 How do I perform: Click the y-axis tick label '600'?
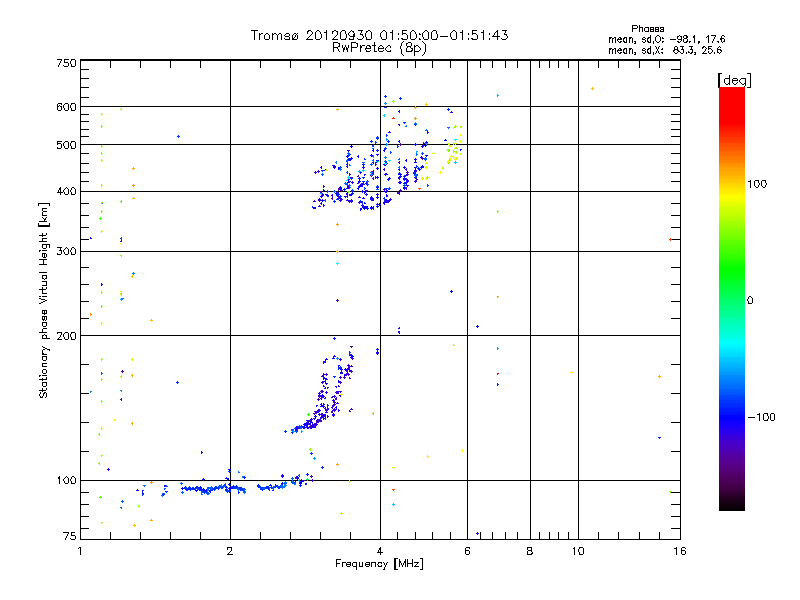tap(66, 107)
